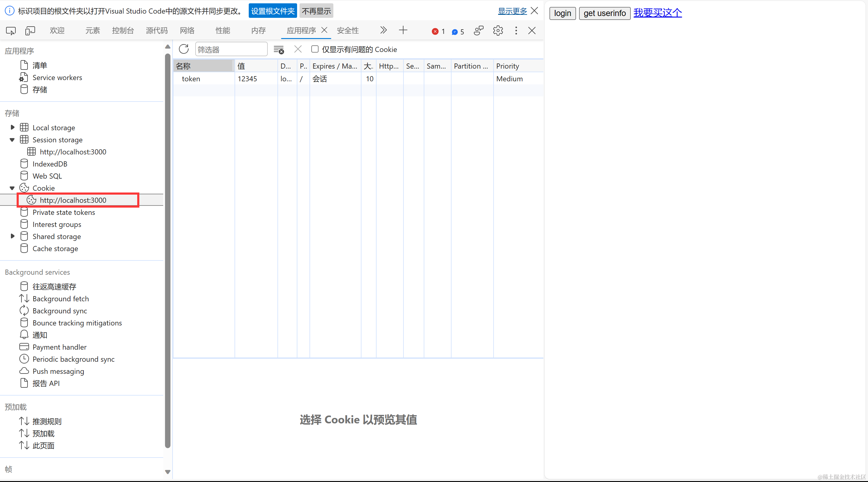The image size is (868, 482).
Task: Toggle device emulation icon
Action: click(x=30, y=31)
